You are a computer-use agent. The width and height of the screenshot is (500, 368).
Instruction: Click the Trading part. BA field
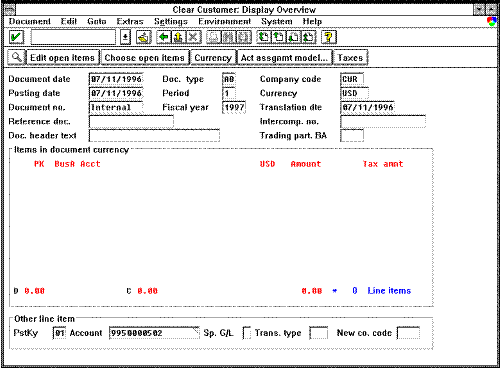click(352, 135)
